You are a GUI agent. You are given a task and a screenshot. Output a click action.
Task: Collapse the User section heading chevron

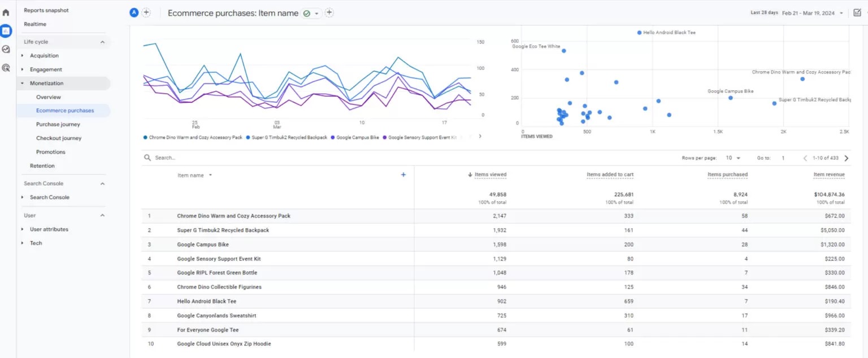click(102, 215)
